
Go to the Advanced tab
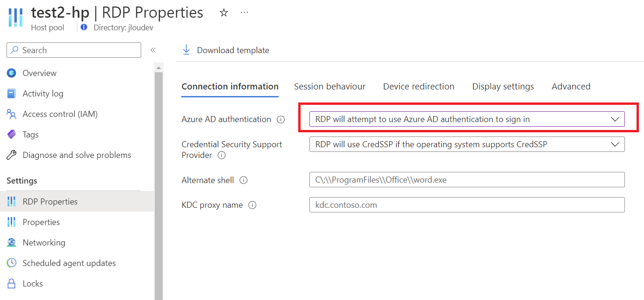pos(571,87)
